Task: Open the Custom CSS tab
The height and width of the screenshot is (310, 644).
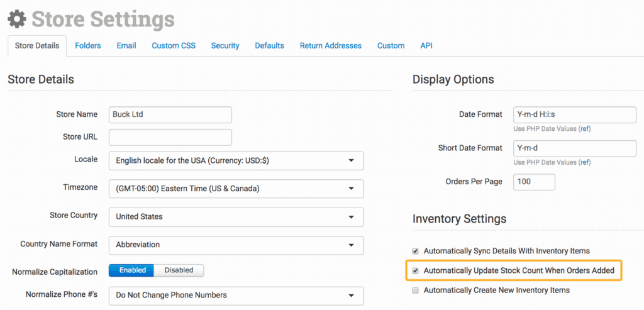Action: 174,46
